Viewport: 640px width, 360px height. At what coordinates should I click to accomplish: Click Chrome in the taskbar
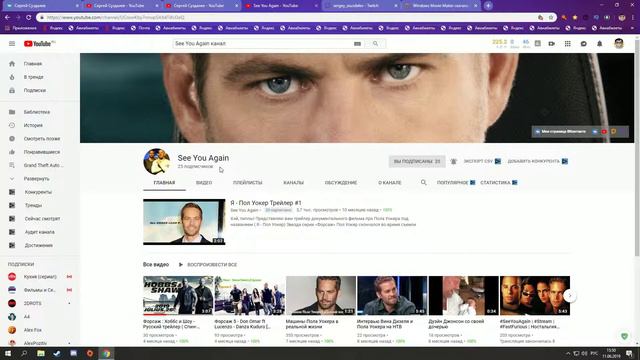point(106,353)
